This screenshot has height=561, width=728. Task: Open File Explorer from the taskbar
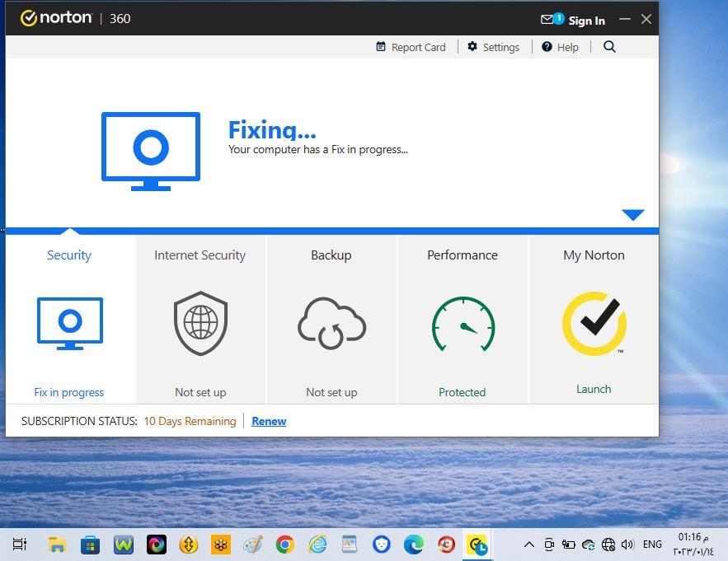coord(57,545)
